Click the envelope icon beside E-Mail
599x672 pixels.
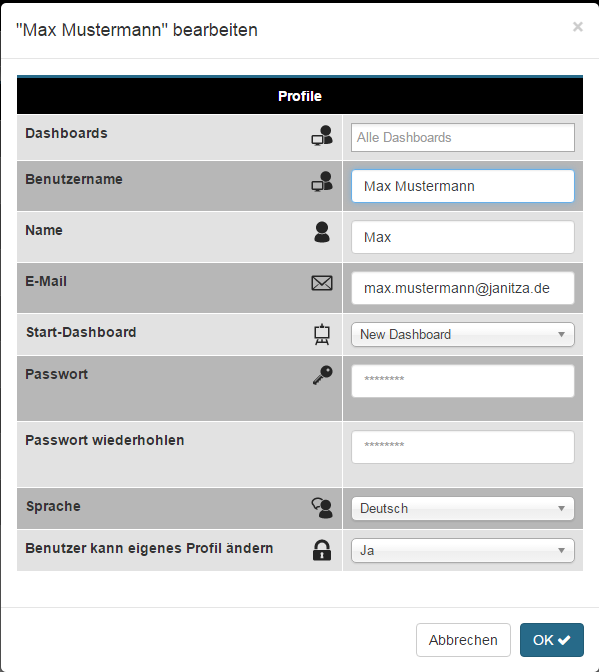(322, 283)
